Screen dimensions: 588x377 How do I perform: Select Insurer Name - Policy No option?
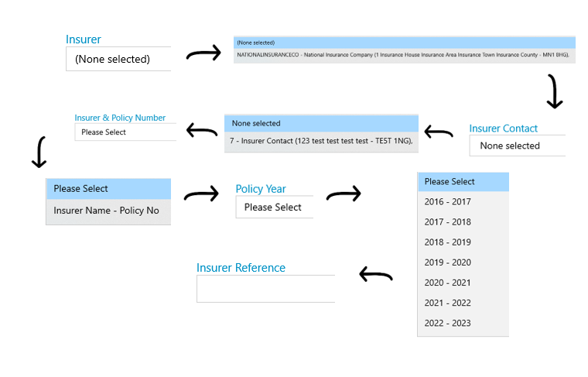point(108,211)
